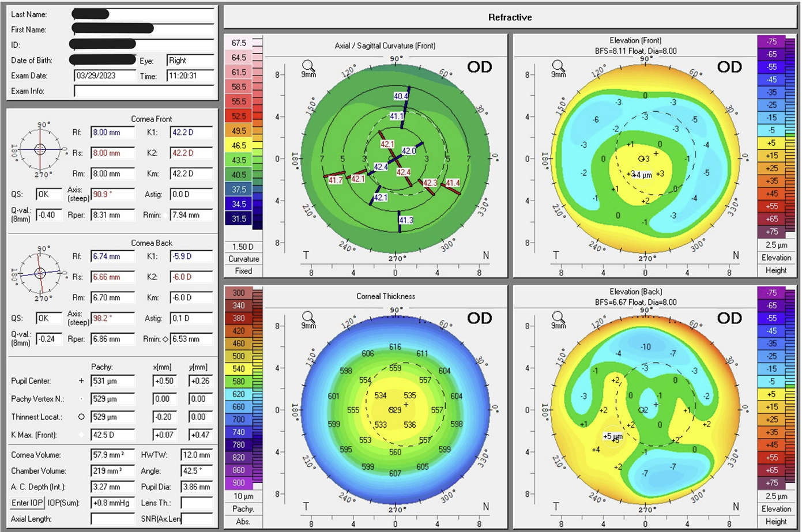Click magnifier icon on Elevation (Front) map
802x532 pixels.
point(558,66)
